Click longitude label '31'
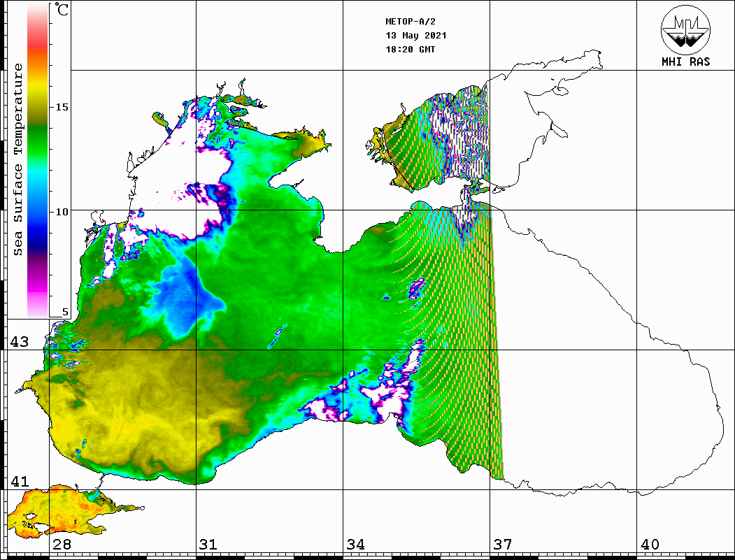The width and height of the screenshot is (735, 560). pos(208,544)
